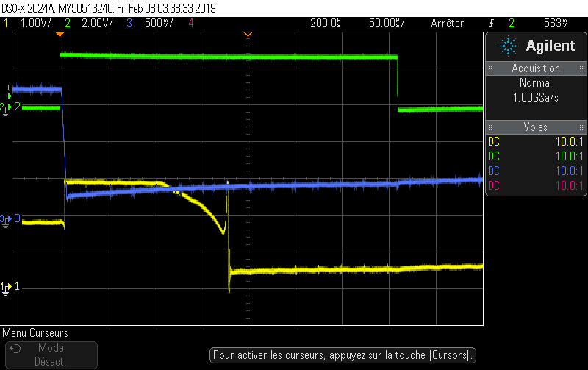This screenshot has height=370, width=588.
Task: Click the channel 3 blue ground marker
Action: point(6,220)
